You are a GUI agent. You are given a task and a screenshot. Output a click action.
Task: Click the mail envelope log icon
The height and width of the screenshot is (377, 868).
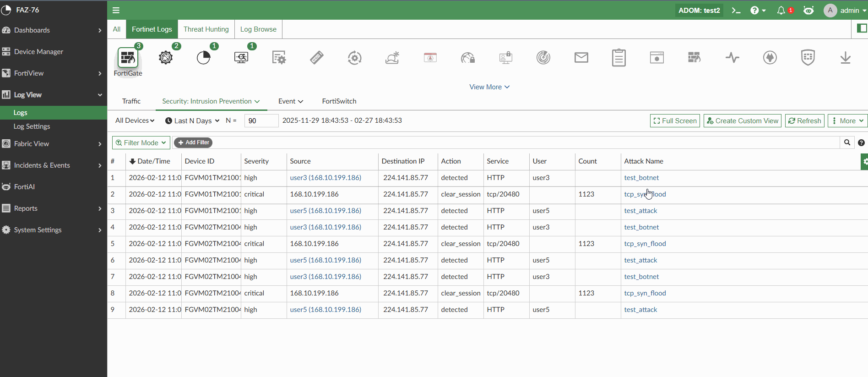[581, 58]
